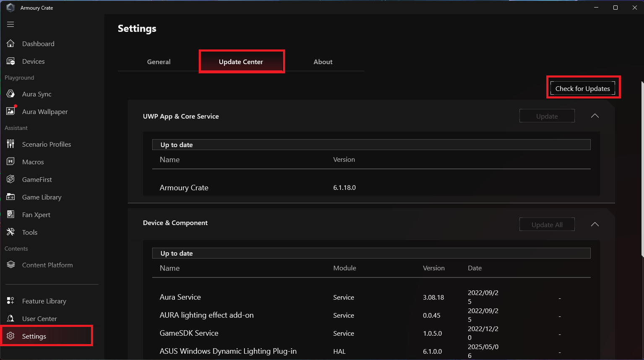The width and height of the screenshot is (644, 360).
Task: Open Content Platform label
Action: 47,265
